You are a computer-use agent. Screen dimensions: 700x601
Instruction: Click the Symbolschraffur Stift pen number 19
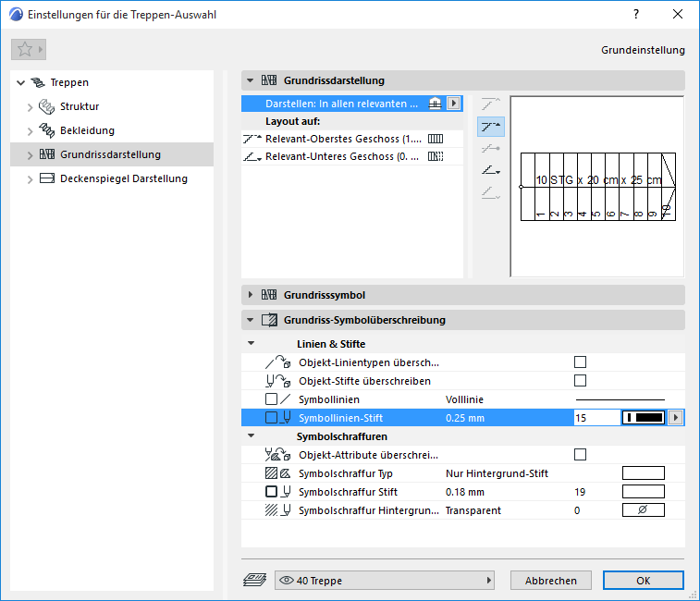[580, 492]
